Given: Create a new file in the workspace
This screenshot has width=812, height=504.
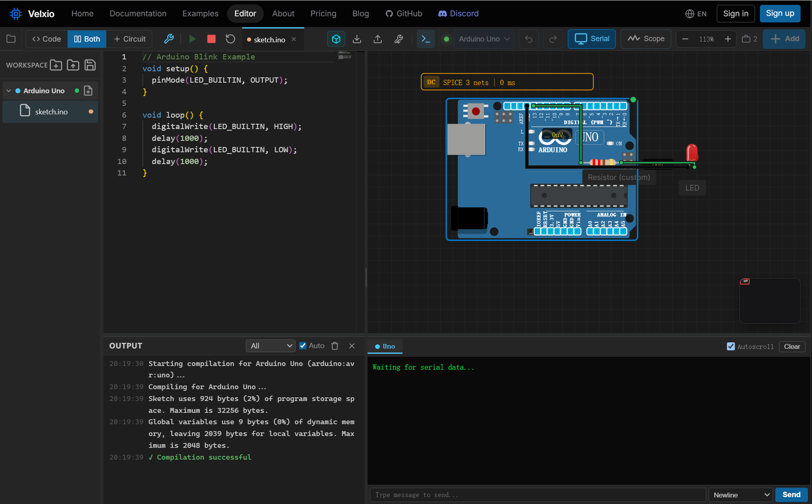Looking at the screenshot, I should tap(56, 65).
